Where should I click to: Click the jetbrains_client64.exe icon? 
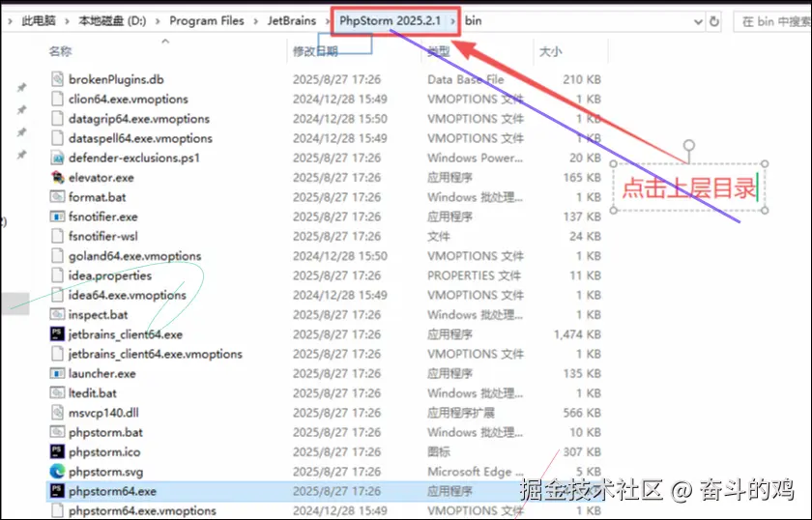57,334
